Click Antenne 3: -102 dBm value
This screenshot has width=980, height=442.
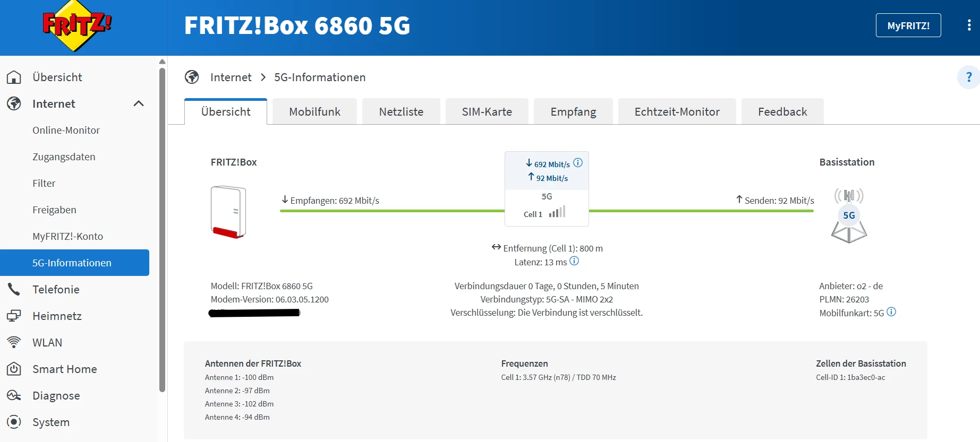pos(239,404)
